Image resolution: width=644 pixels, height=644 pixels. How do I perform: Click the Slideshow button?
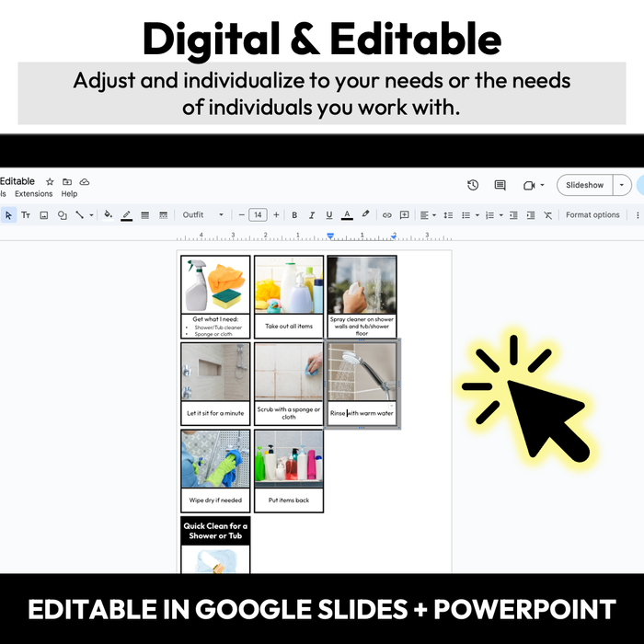point(584,185)
